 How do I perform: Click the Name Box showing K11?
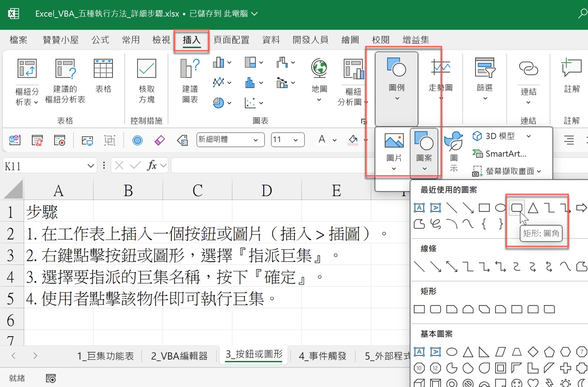50,166
